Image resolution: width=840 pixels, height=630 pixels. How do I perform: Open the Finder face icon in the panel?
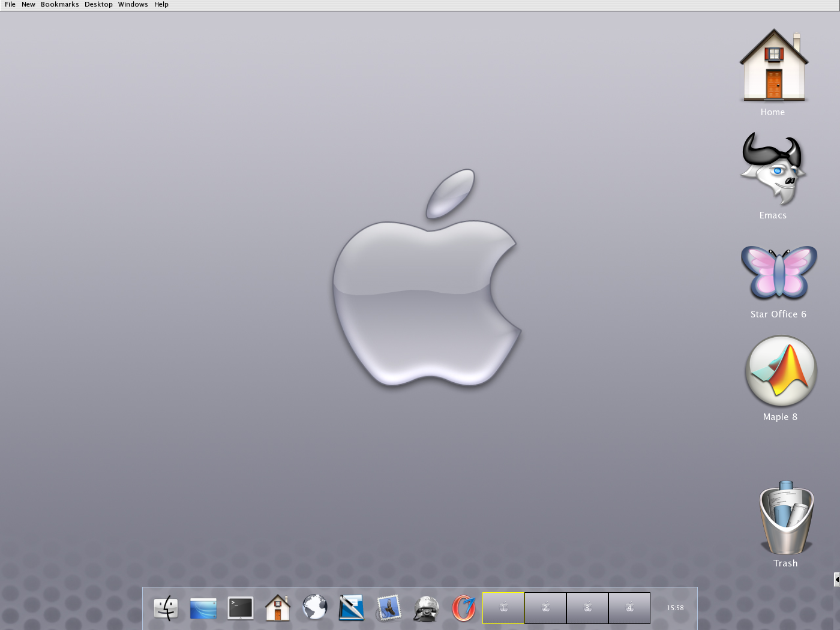coord(166,608)
